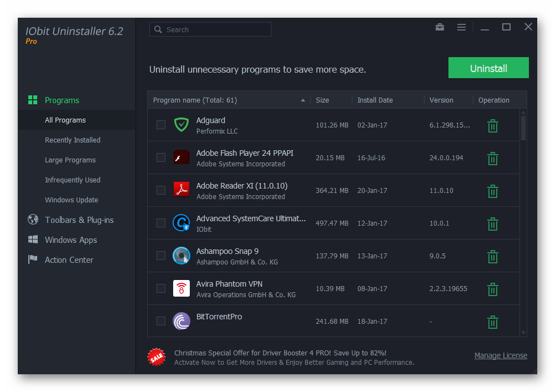
Task: Click the green Uninstall button
Action: pos(488,68)
